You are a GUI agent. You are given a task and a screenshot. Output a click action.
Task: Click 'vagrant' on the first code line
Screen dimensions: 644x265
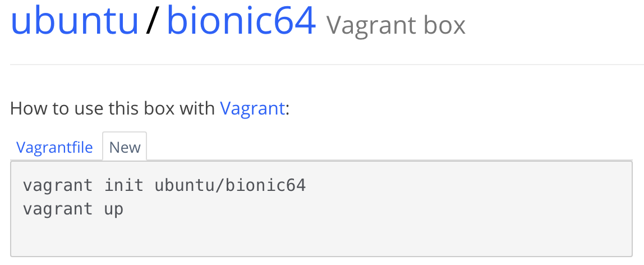(x=57, y=186)
